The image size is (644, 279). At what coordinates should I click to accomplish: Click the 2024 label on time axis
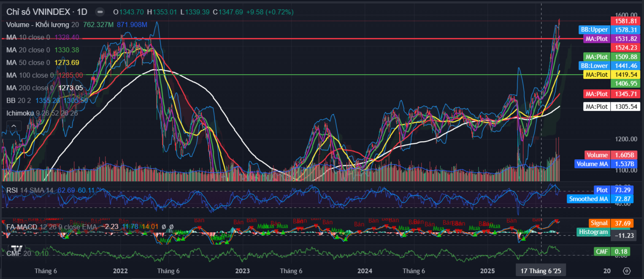point(365,271)
